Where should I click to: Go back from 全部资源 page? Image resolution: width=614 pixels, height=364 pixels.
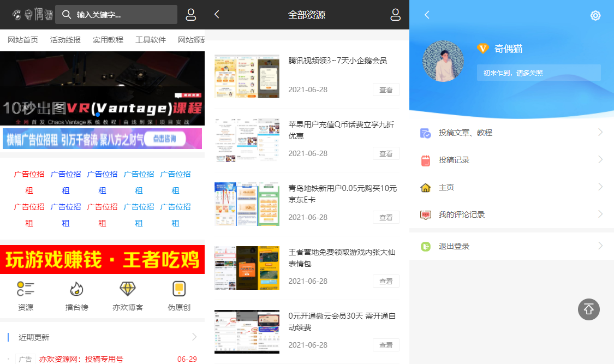(x=217, y=15)
